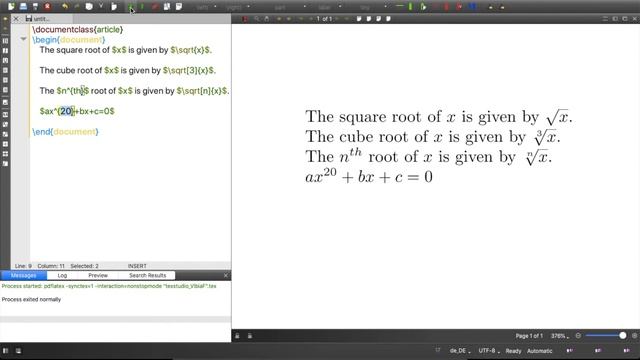Switch to the Search Results tab
640x360 pixels.
pos(147,276)
